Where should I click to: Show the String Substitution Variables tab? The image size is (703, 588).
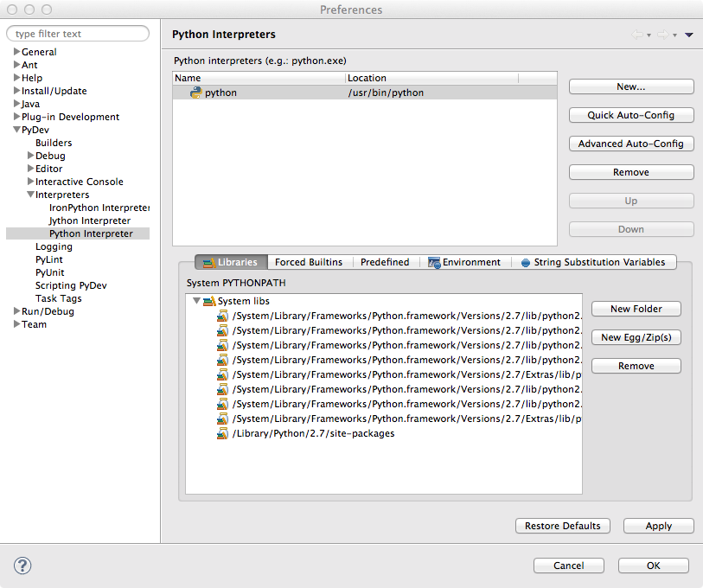[593, 262]
